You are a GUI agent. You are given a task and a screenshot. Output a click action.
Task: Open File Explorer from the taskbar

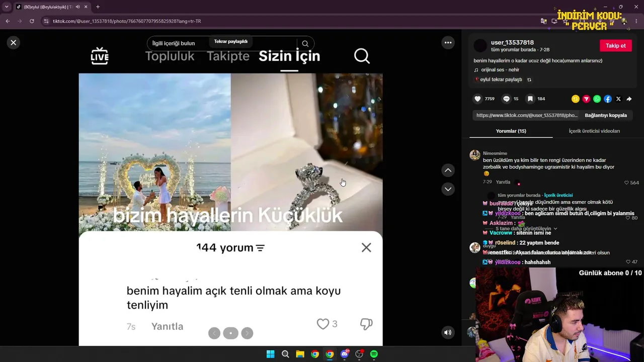pos(300,354)
